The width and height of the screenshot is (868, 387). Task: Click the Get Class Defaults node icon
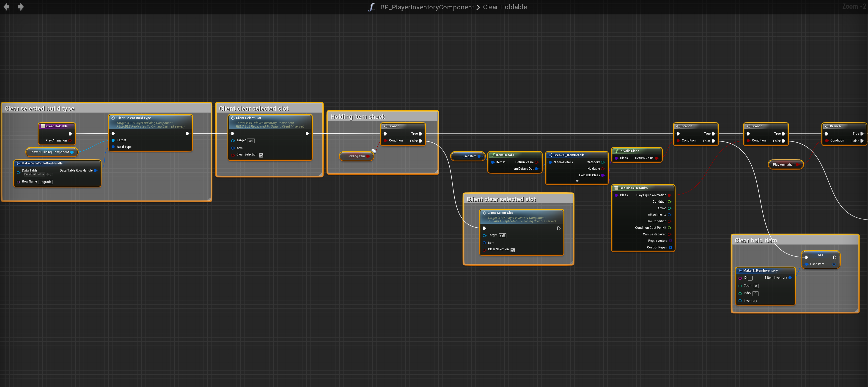click(616, 188)
